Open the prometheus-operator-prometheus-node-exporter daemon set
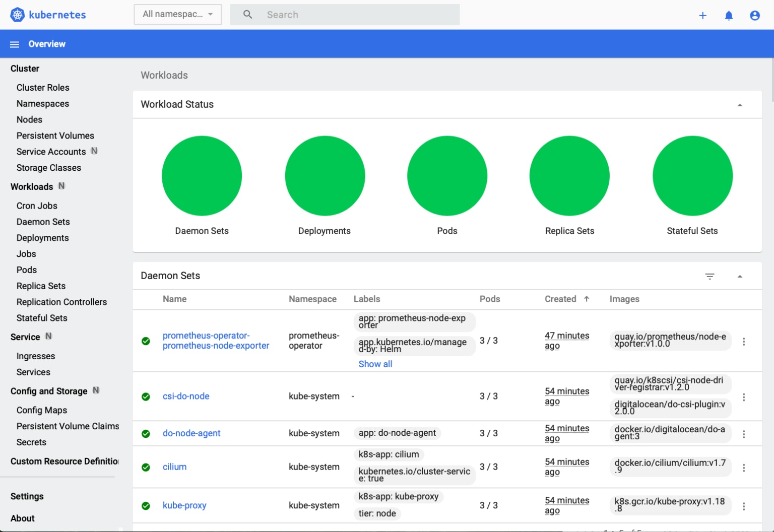Image resolution: width=774 pixels, height=532 pixels. coord(216,341)
